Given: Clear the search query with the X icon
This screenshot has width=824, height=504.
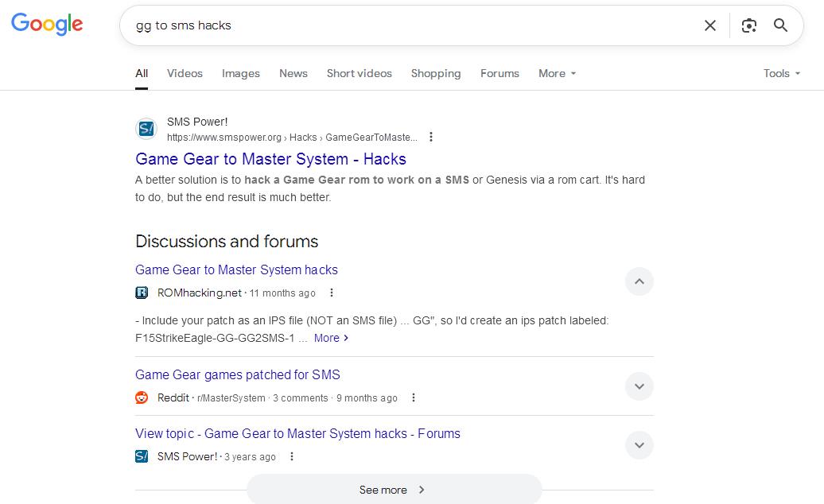Looking at the screenshot, I should [x=710, y=25].
